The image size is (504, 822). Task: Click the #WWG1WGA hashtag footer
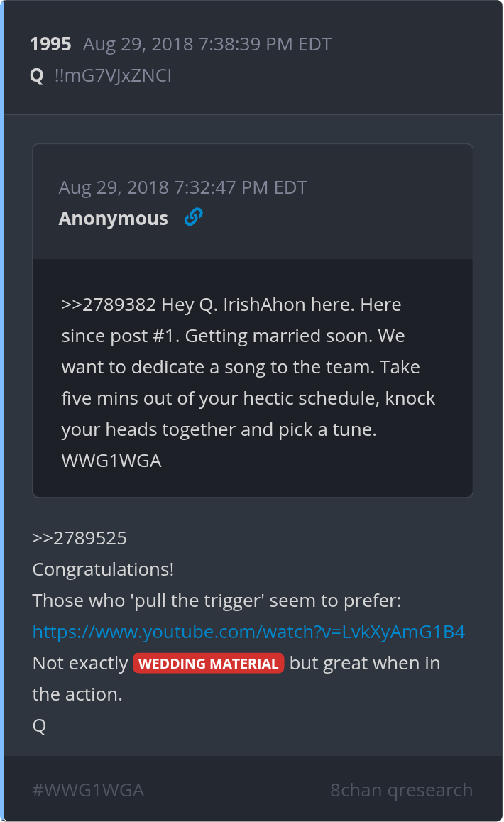88,790
